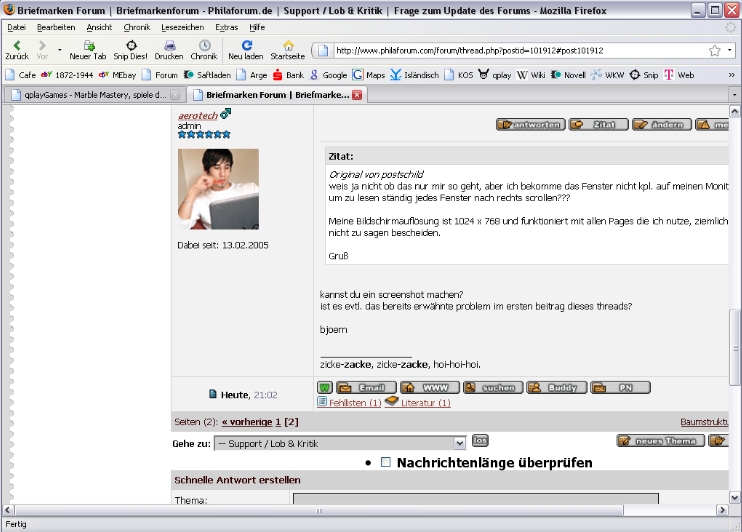Image resolution: width=742 pixels, height=532 pixels.
Task: Click the Thema input field
Action: click(475, 499)
